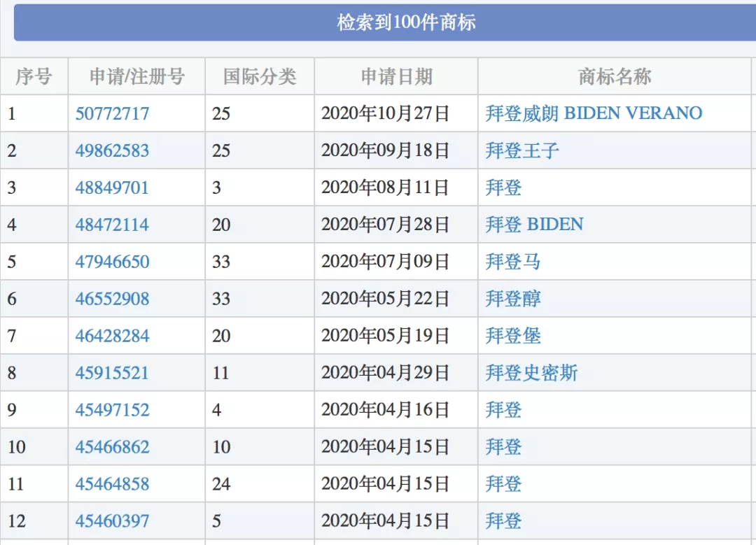Select the date 2020年08月11日
Screen dimensions: 756x545
[x=385, y=188]
